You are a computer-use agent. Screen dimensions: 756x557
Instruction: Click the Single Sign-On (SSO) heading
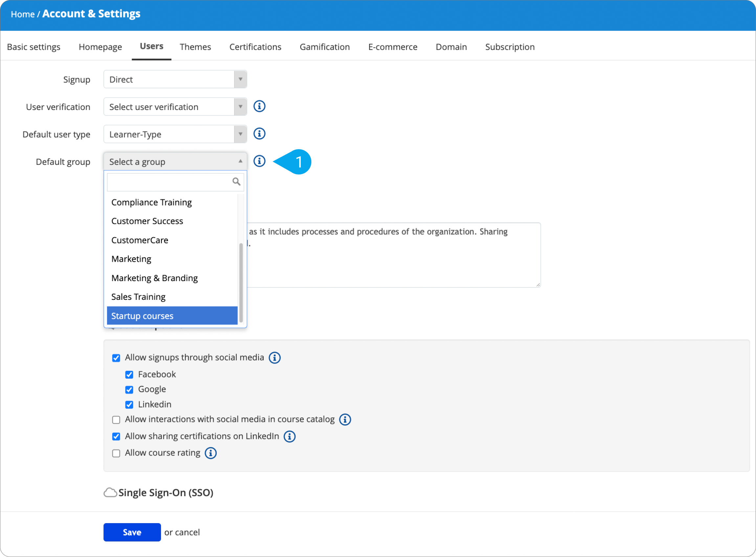(x=166, y=493)
